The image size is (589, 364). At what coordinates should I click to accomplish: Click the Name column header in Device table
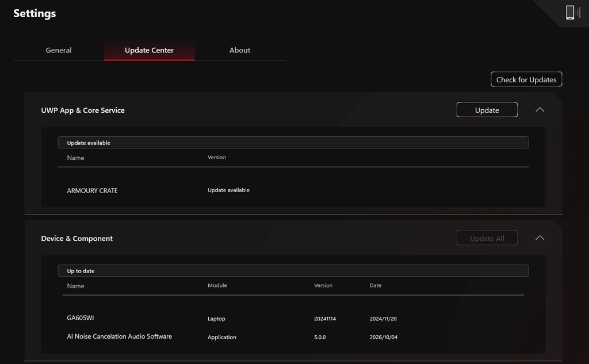coord(75,286)
